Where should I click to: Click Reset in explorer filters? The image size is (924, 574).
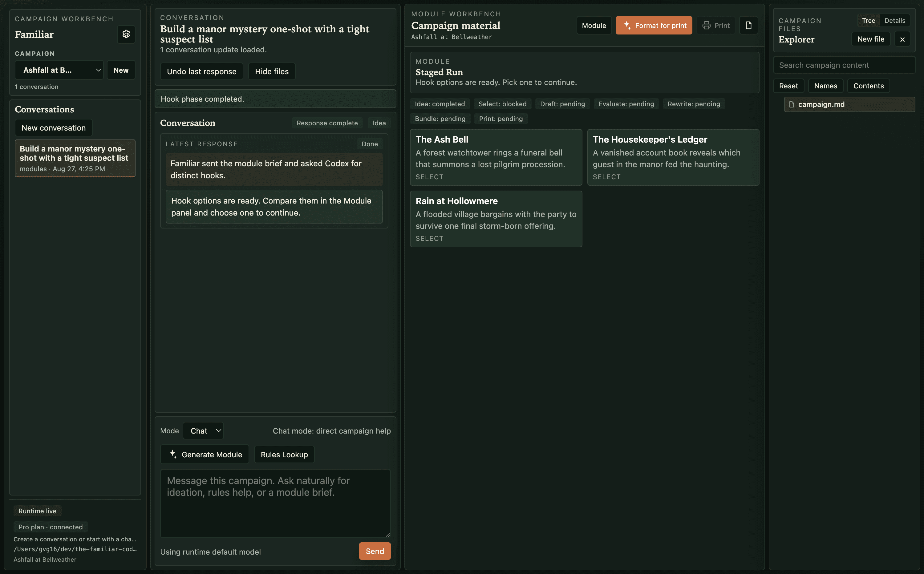coord(788,86)
